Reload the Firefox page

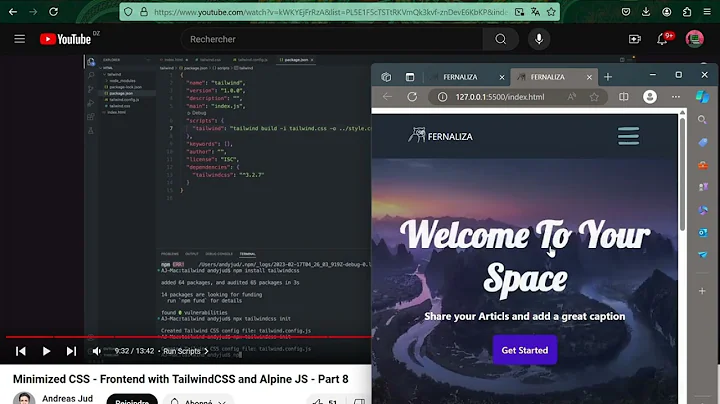point(54,11)
